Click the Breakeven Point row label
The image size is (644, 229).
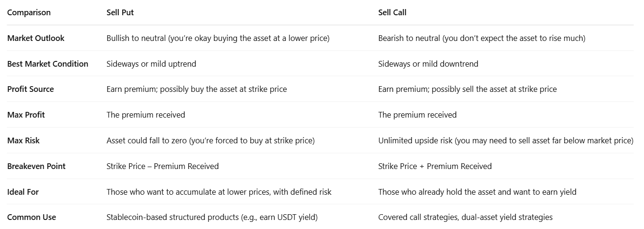pyautogui.click(x=36, y=166)
